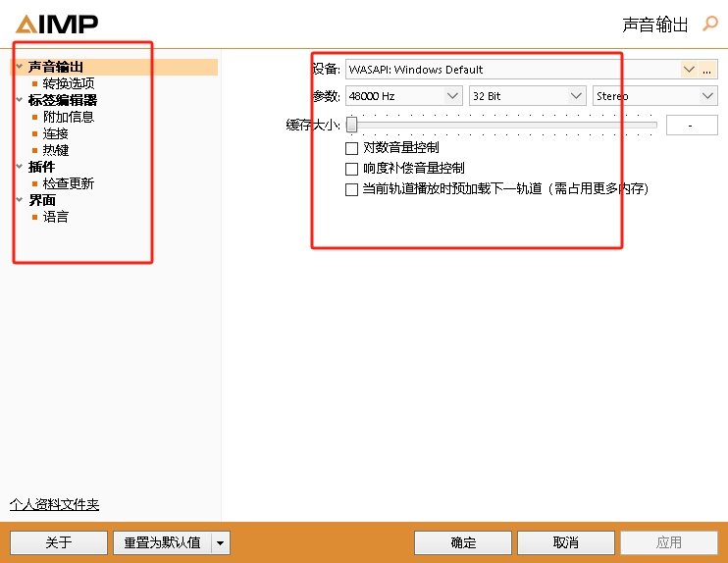The height and width of the screenshot is (563, 728).
Task: Click 重置为默认值 button
Action: [163, 542]
